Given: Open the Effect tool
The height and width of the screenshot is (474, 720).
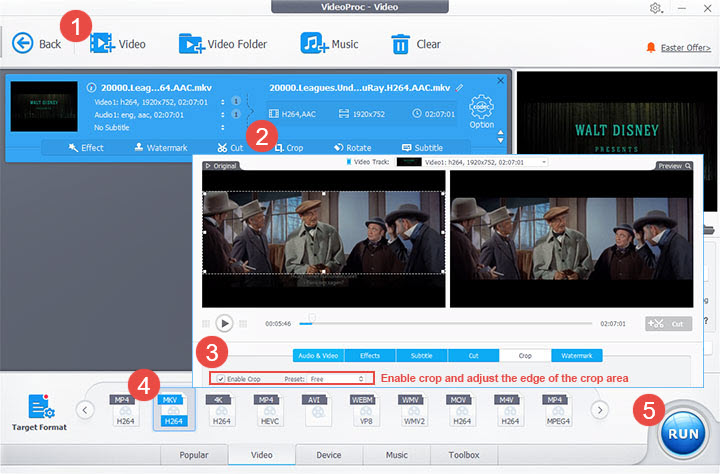Looking at the screenshot, I should pos(86,147).
